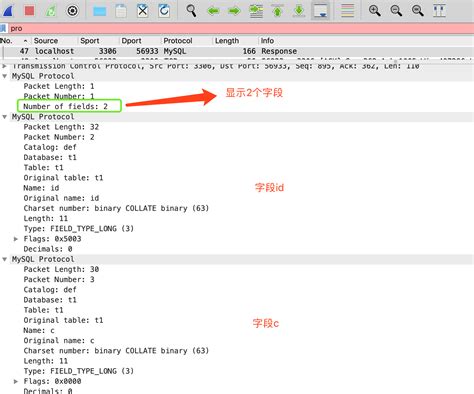Select 'Catalog: def' under Packet Number: 2
This screenshot has height=394, width=474.
50,147
